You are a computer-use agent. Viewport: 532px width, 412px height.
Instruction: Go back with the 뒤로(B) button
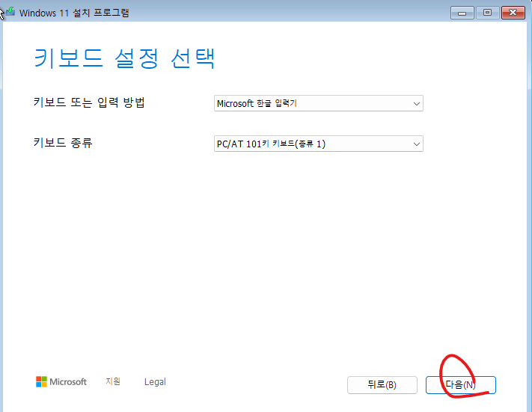point(382,385)
